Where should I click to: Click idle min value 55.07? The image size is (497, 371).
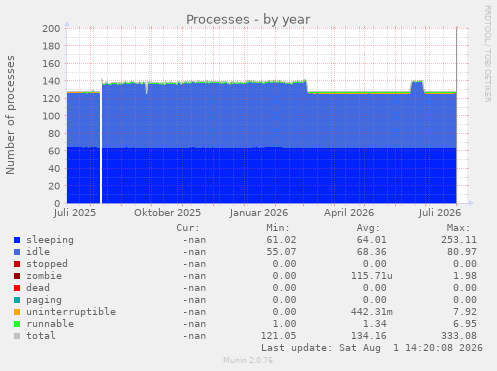coord(281,252)
